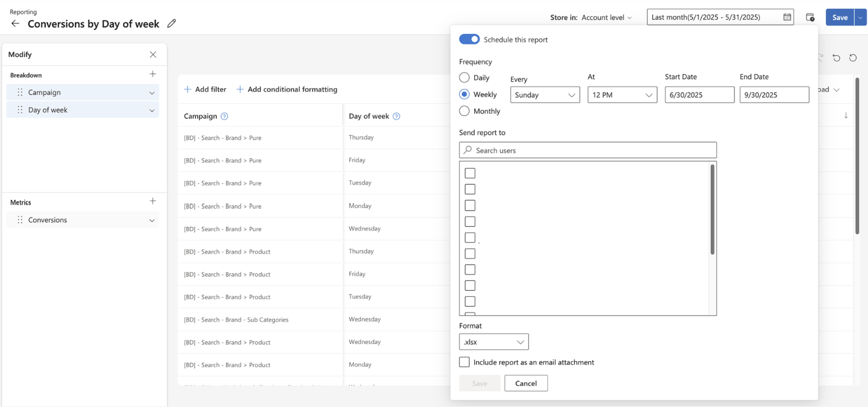Click the Breakdown section heading
The image size is (868, 407).
click(26, 75)
